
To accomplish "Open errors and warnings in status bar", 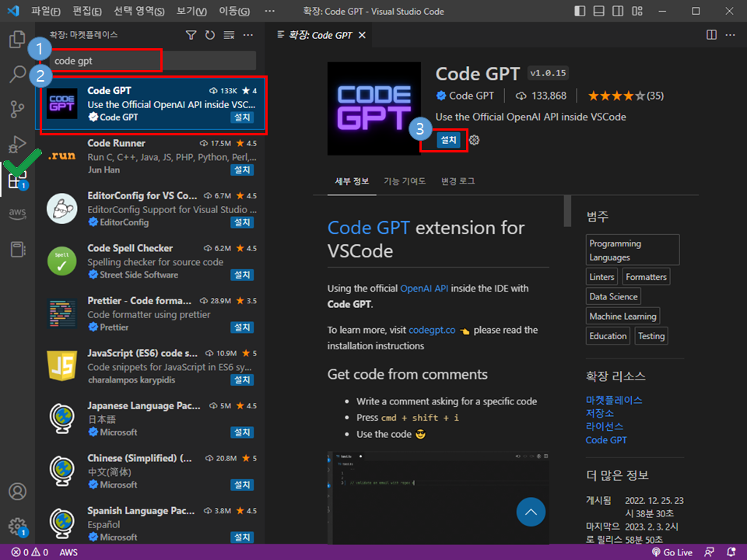I will coord(30,552).
